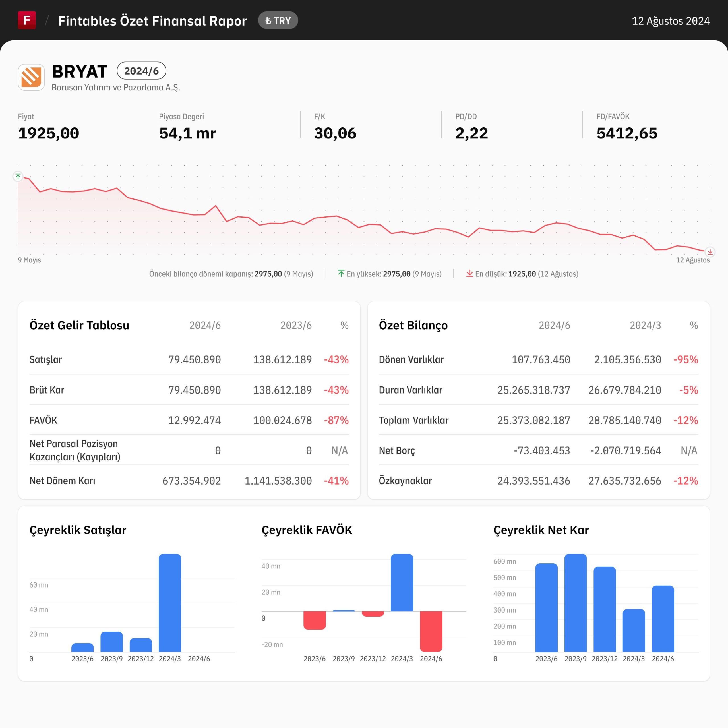Click the orange Borusan company logo
Image resolution: width=728 pixels, height=728 pixels.
click(x=31, y=77)
